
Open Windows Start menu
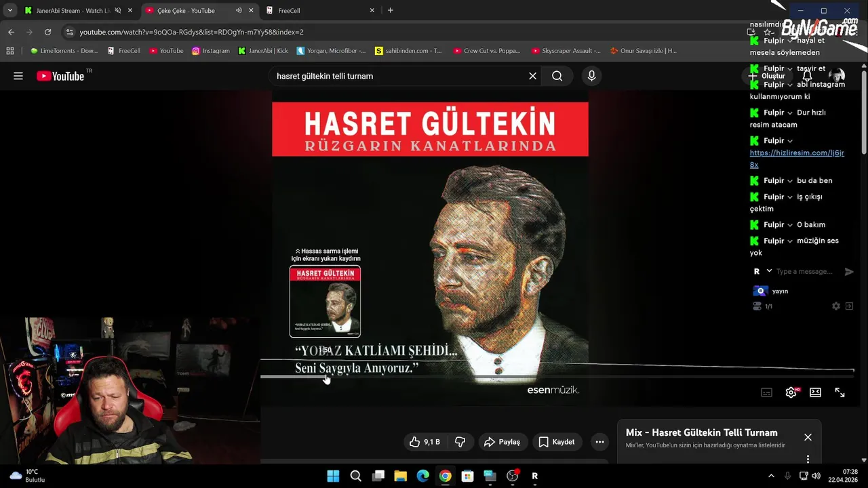333,476
